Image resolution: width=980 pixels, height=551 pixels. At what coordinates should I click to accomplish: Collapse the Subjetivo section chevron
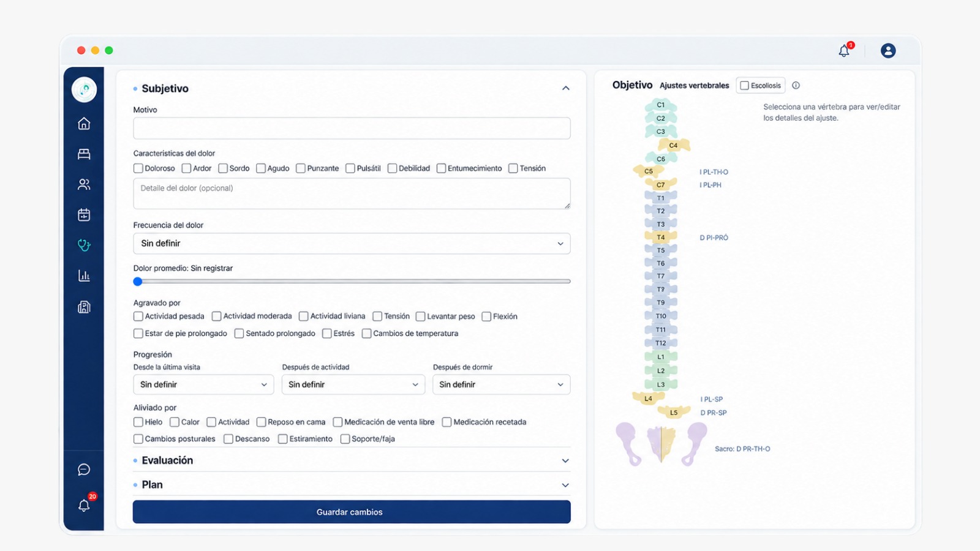point(566,89)
